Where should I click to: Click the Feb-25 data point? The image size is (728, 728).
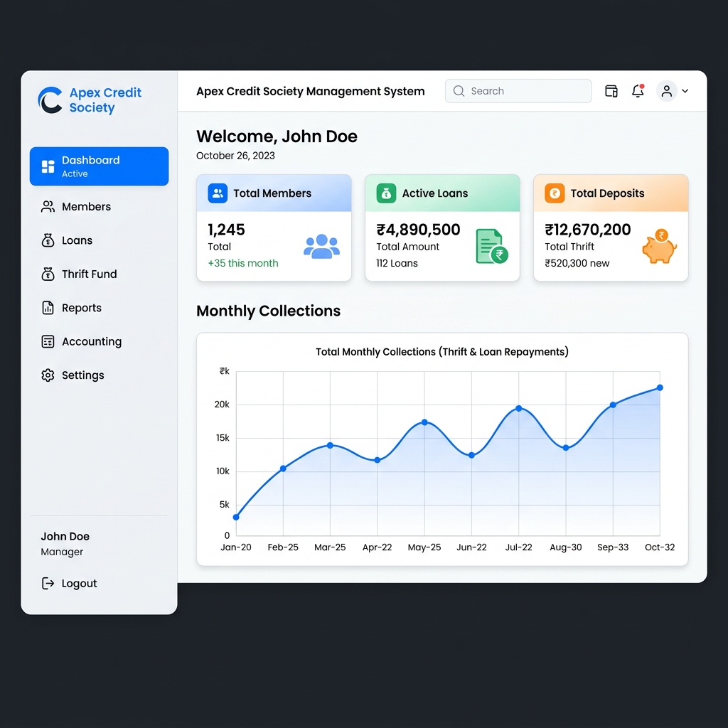coord(283,469)
